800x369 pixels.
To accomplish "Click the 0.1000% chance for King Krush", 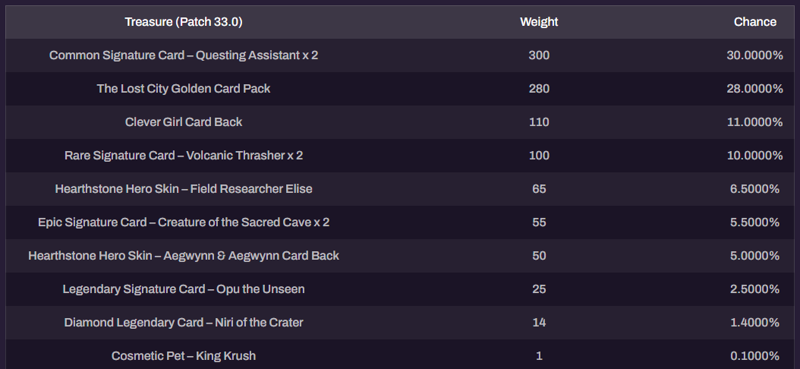I will [755, 356].
